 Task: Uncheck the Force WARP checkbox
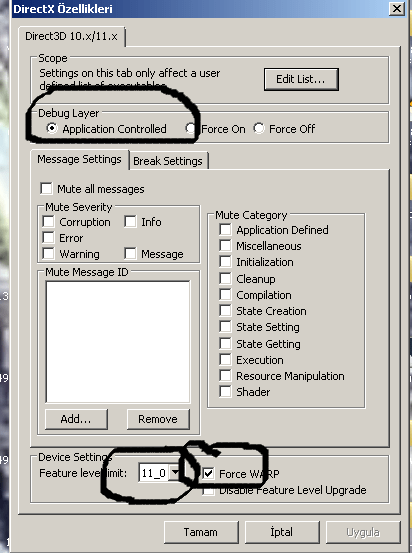[208, 473]
